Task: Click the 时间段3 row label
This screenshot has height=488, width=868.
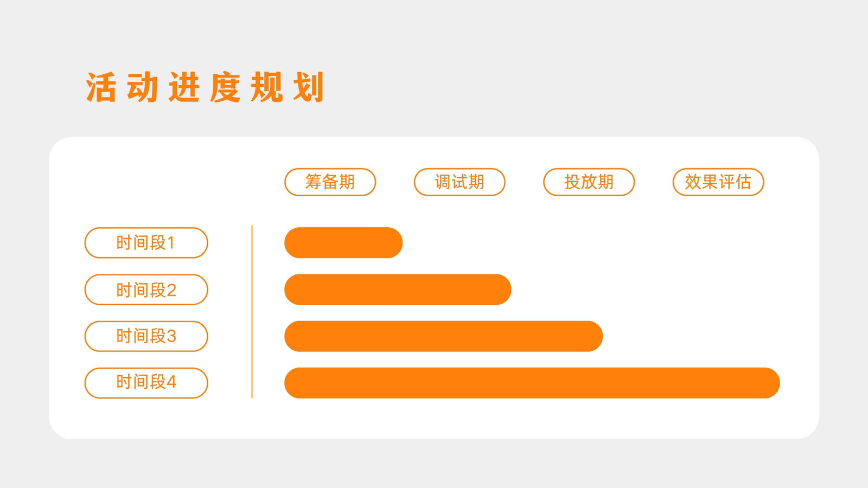Action: point(146,336)
